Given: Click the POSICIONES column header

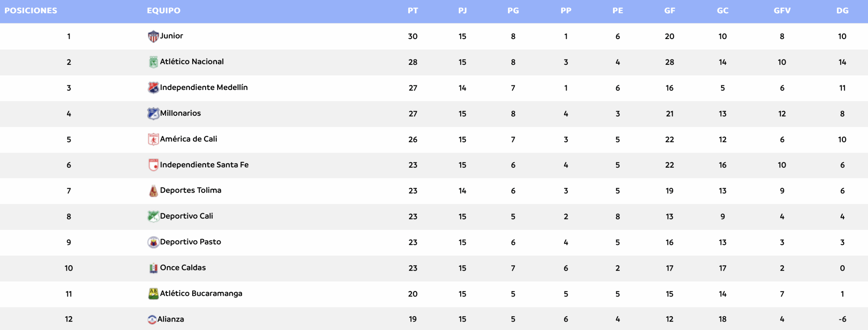Looking at the screenshot, I should pos(31,11).
